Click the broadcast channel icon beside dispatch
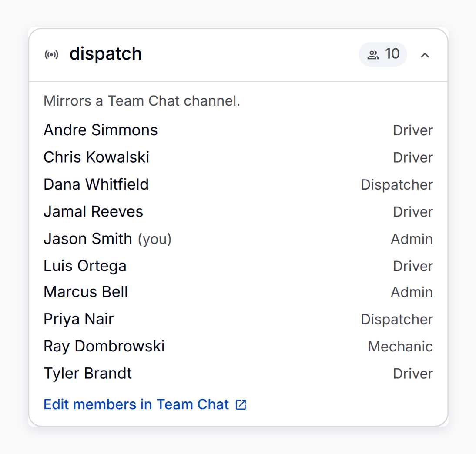This screenshot has height=454, width=476. pos(51,55)
